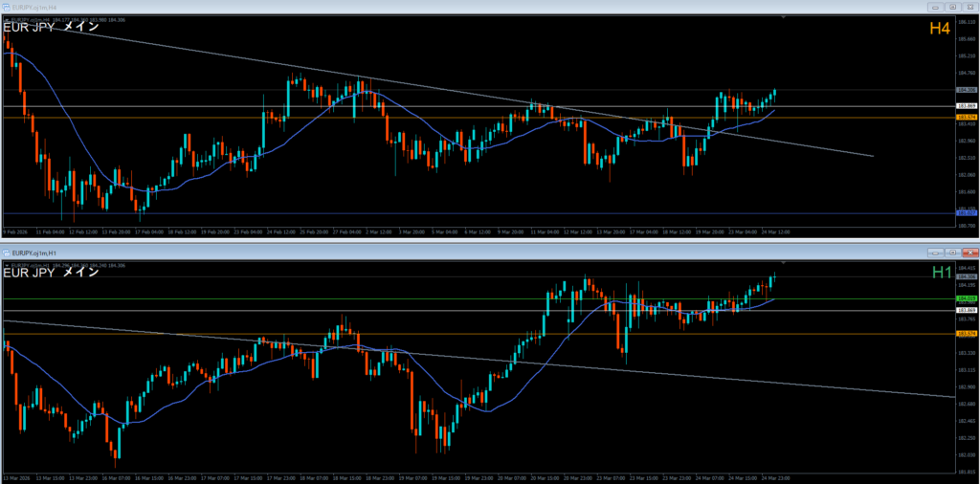Click the EURJPY H4 chart window icon
The image size is (980, 484).
click(x=7, y=6)
